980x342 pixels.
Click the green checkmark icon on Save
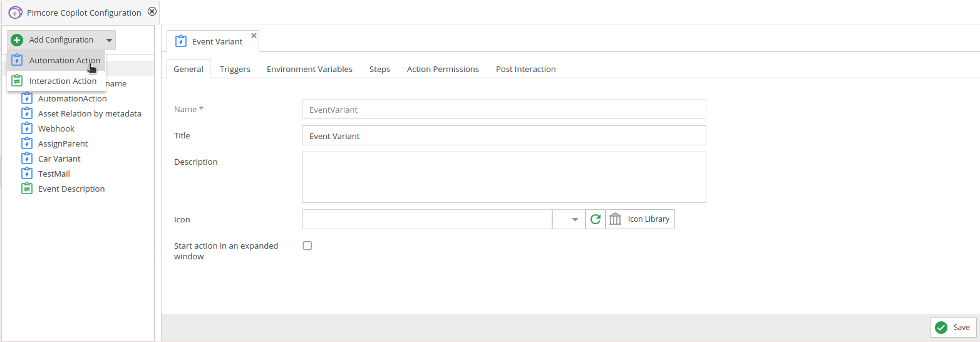pos(941,327)
